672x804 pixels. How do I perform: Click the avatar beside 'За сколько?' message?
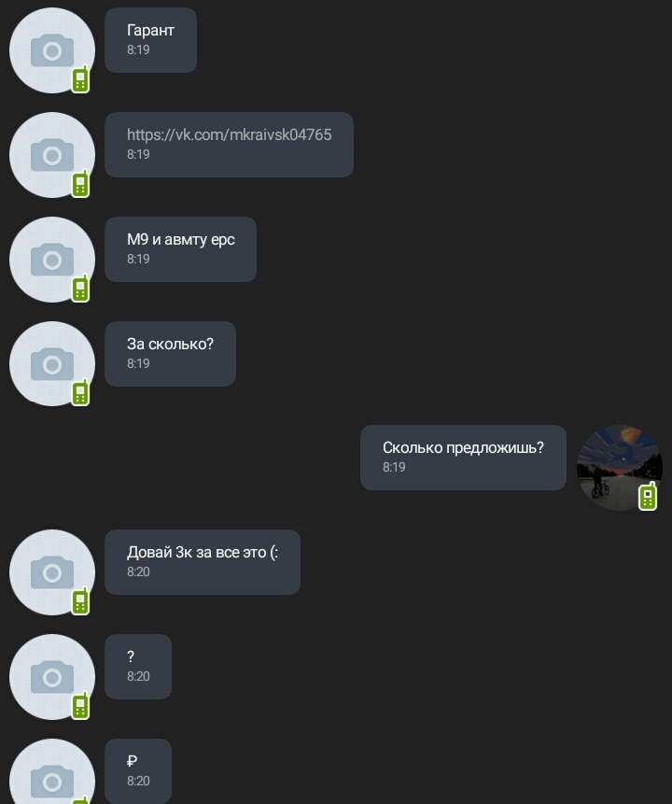pos(52,364)
